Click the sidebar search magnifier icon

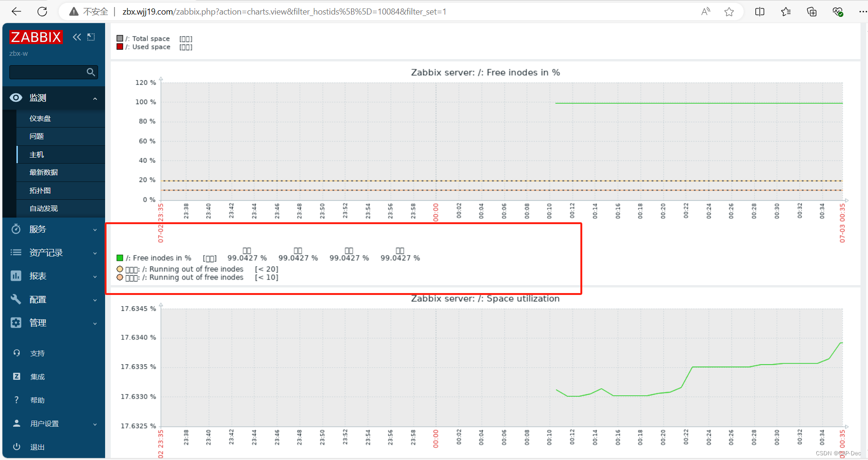coord(91,72)
